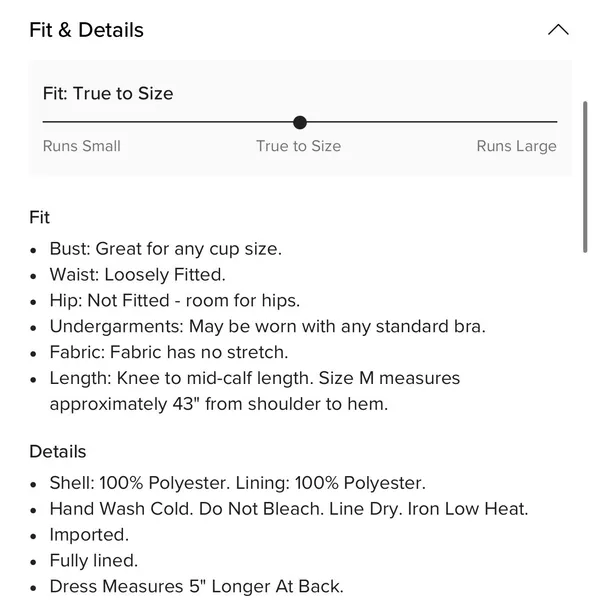This screenshot has width=600, height=600.
Task: Click the Fit subsection heading
Action: tap(39, 217)
